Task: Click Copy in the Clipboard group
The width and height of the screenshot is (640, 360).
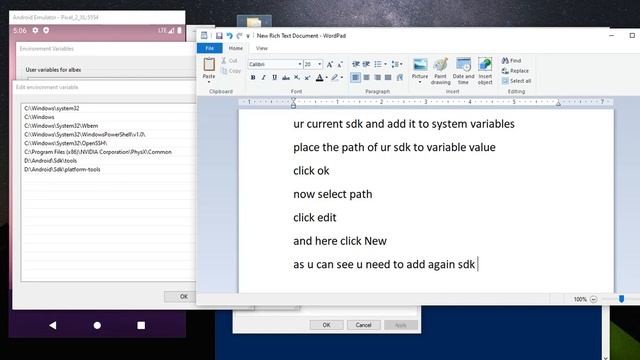Action: pyautogui.click(x=231, y=71)
